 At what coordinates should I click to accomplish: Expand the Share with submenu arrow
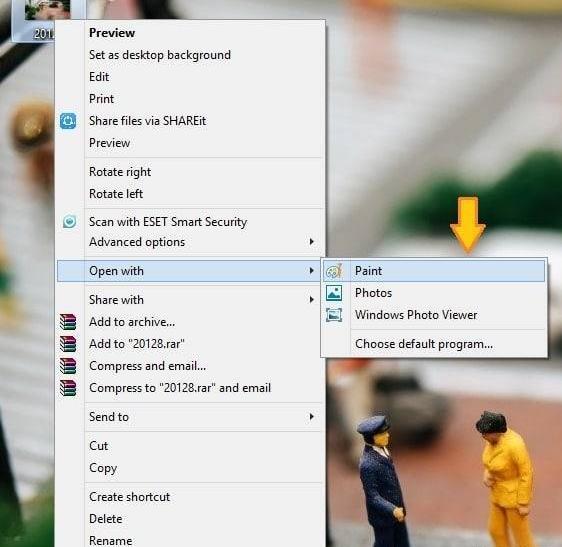pyautogui.click(x=311, y=300)
